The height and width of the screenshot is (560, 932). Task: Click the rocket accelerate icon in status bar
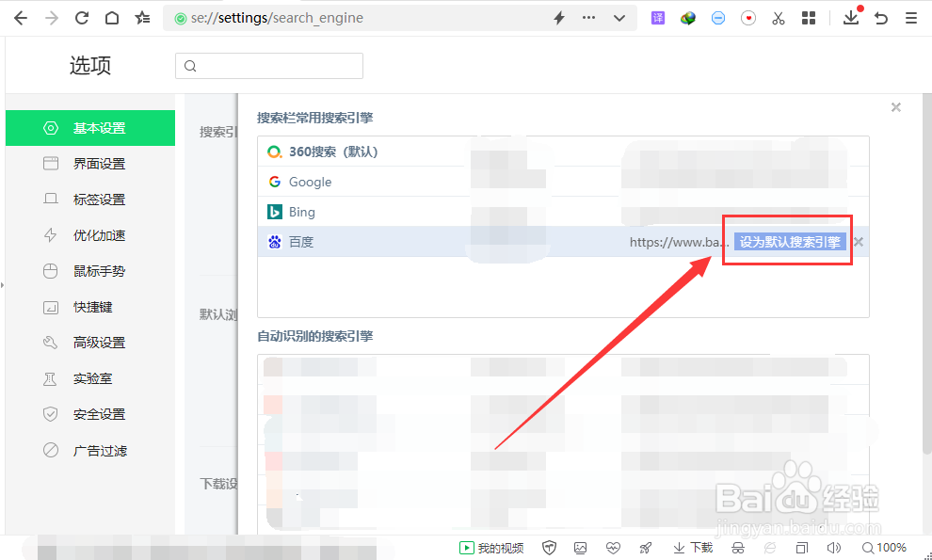[x=645, y=548]
